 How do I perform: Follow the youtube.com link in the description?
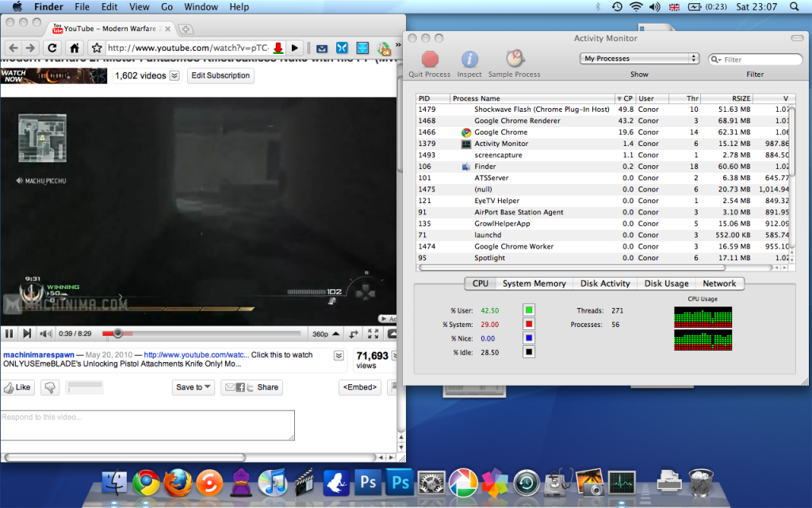click(x=197, y=355)
